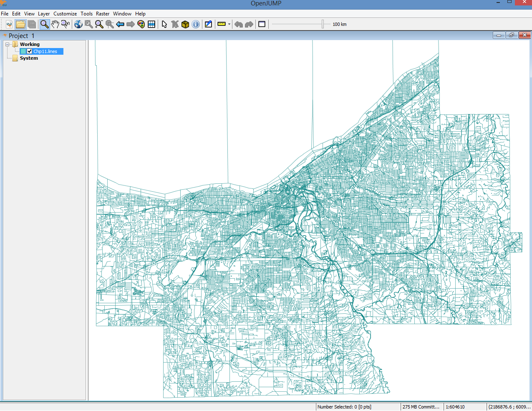532x411 pixels.
Task: Toggle the editing toolbox pencil icon
Action: (x=208, y=24)
